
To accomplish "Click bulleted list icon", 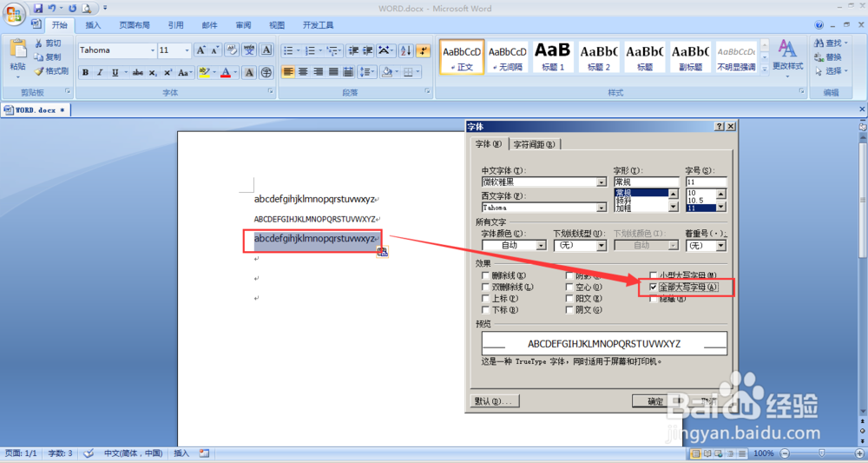I will click(x=288, y=51).
